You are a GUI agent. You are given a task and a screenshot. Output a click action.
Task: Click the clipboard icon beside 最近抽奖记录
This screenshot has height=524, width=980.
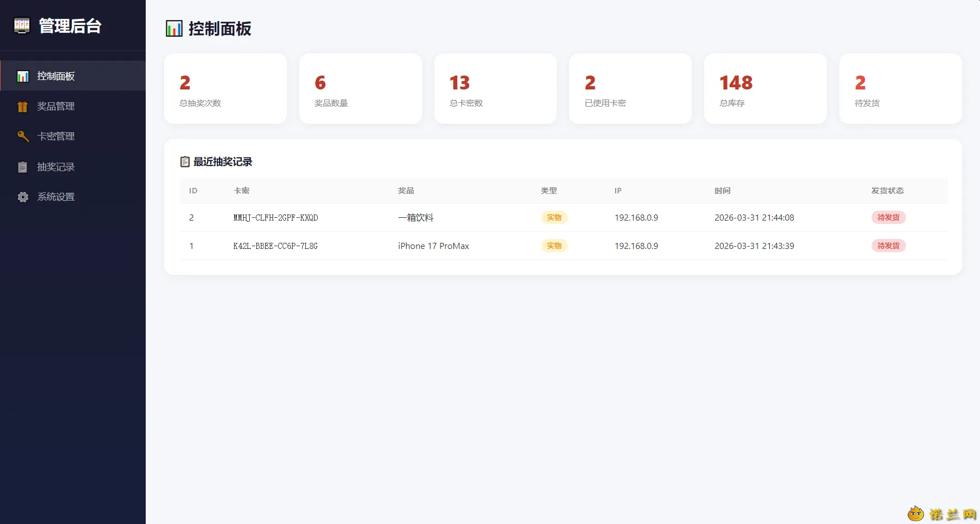[x=185, y=162]
